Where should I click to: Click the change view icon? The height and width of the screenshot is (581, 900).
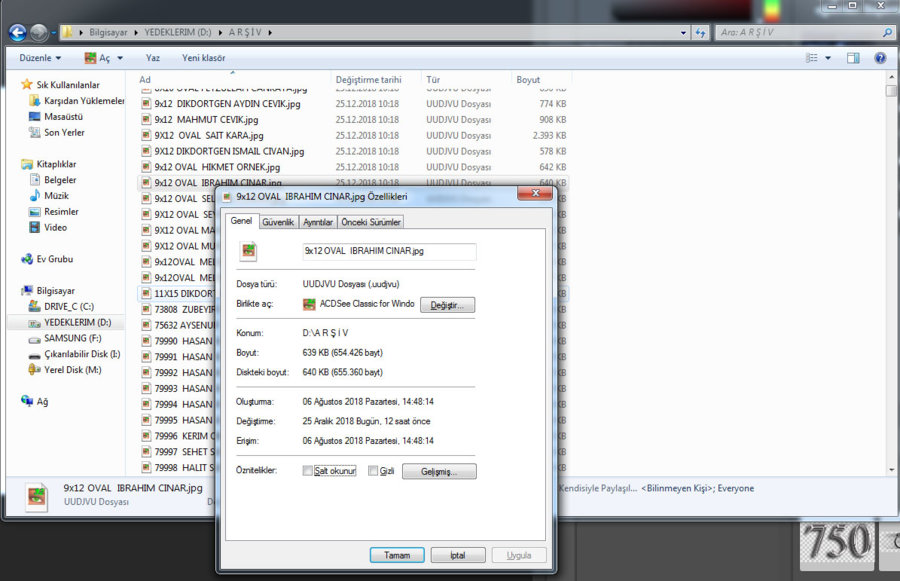[812, 58]
